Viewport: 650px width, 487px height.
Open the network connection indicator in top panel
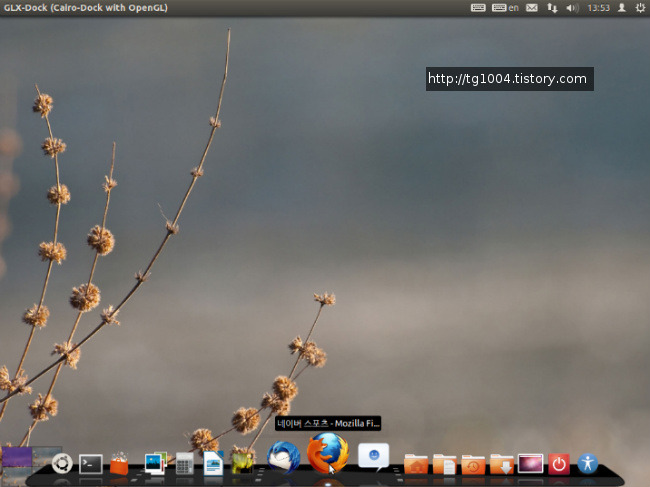tap(552, 8)
